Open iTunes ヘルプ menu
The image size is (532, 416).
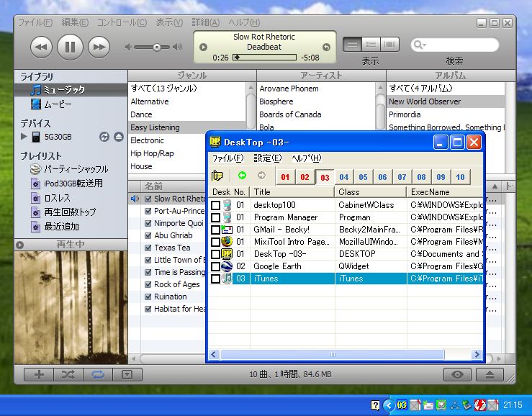coord(244,22)
